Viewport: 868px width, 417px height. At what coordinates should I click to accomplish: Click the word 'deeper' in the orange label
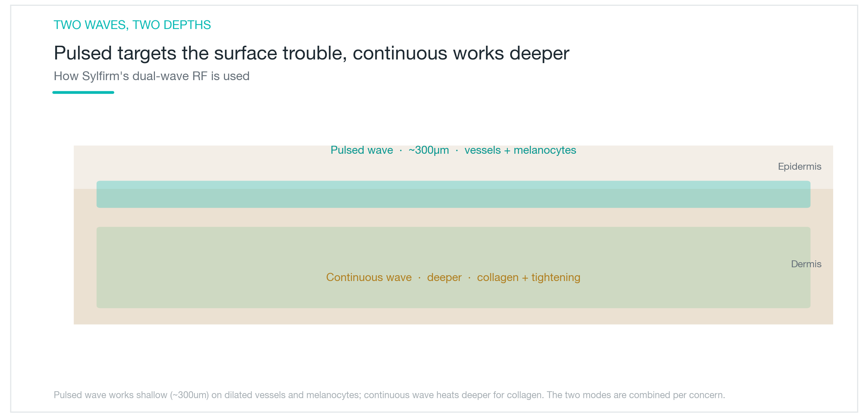[x=444, y=277]
